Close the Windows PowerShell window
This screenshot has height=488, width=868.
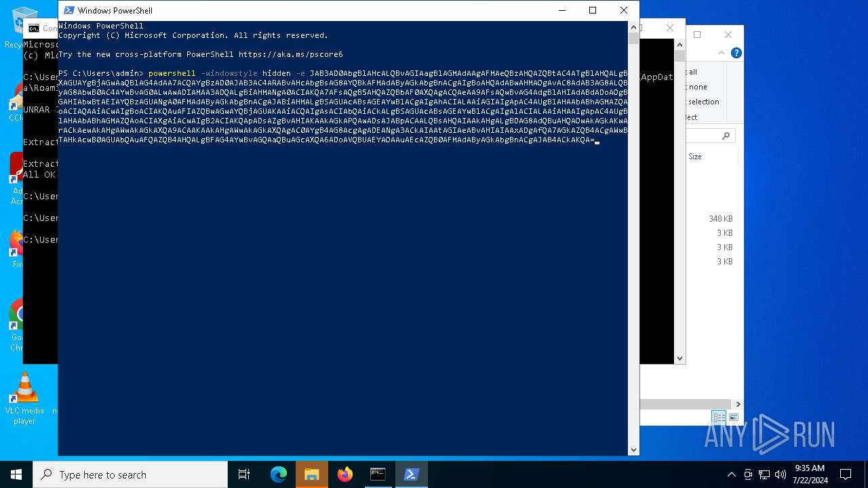[624, 10]
